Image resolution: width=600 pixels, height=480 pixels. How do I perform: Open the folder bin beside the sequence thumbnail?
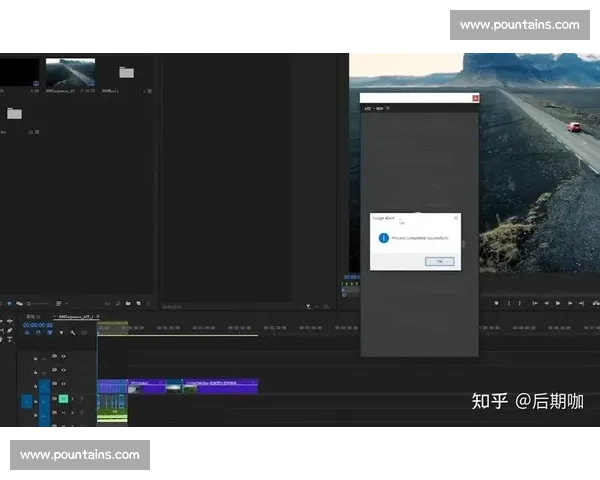pyautogui.click(x=126, y=72)
